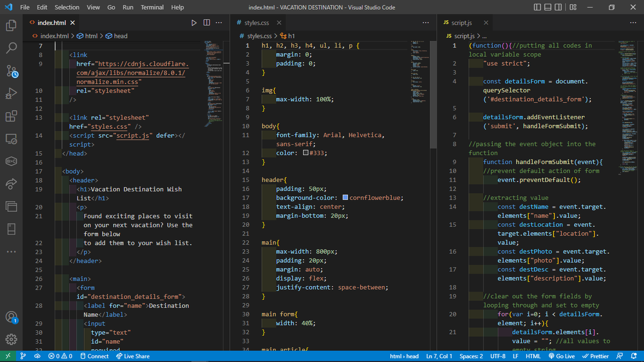This screenshot has width=644, height=362.
Task: Switch to the index.html tab
Action: 51,23
